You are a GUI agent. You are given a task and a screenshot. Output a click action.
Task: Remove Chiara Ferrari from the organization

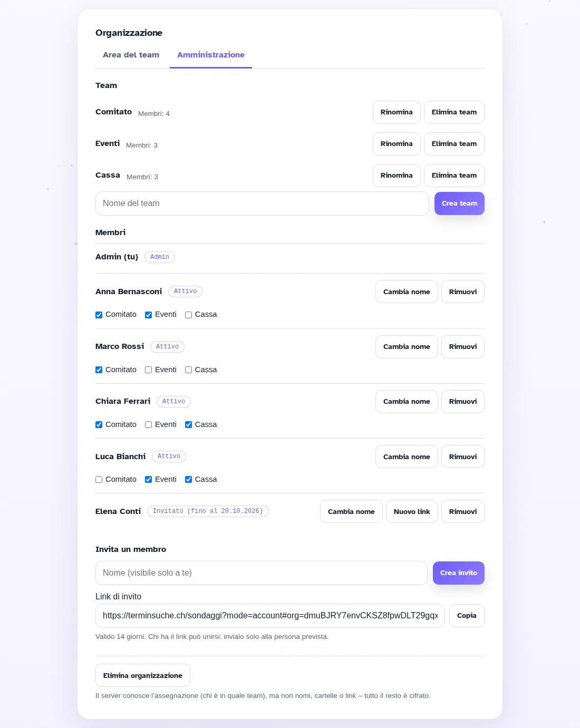click(463, 402)
